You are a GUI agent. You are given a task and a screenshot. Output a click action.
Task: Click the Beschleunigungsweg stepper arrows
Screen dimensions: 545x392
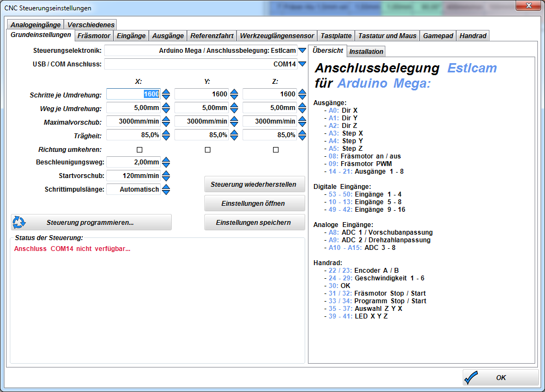[x=166, y=162]
